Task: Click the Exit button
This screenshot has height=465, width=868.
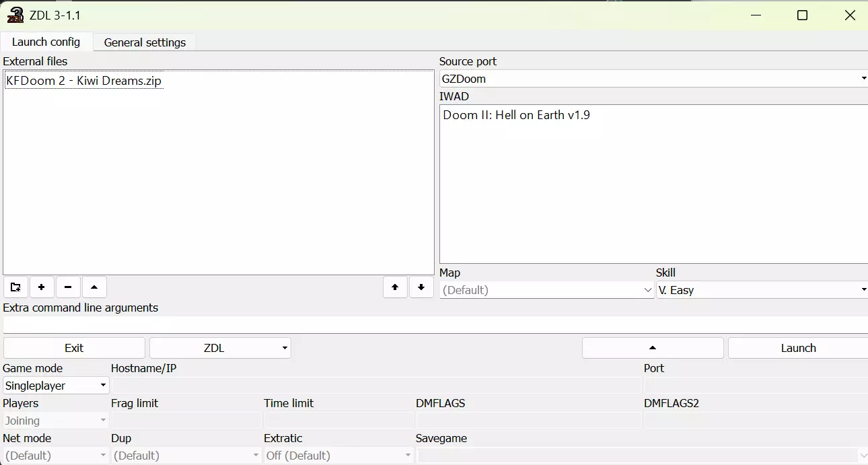Action: click(74, 348)
